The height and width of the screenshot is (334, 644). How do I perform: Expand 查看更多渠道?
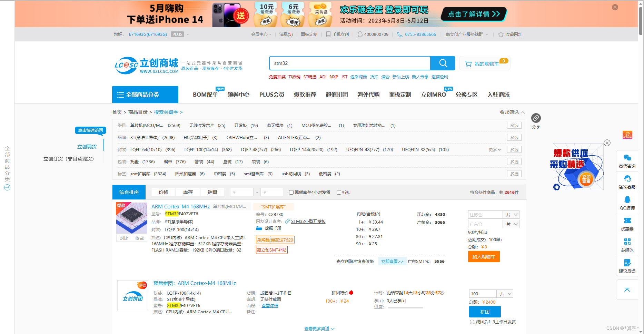319,329
